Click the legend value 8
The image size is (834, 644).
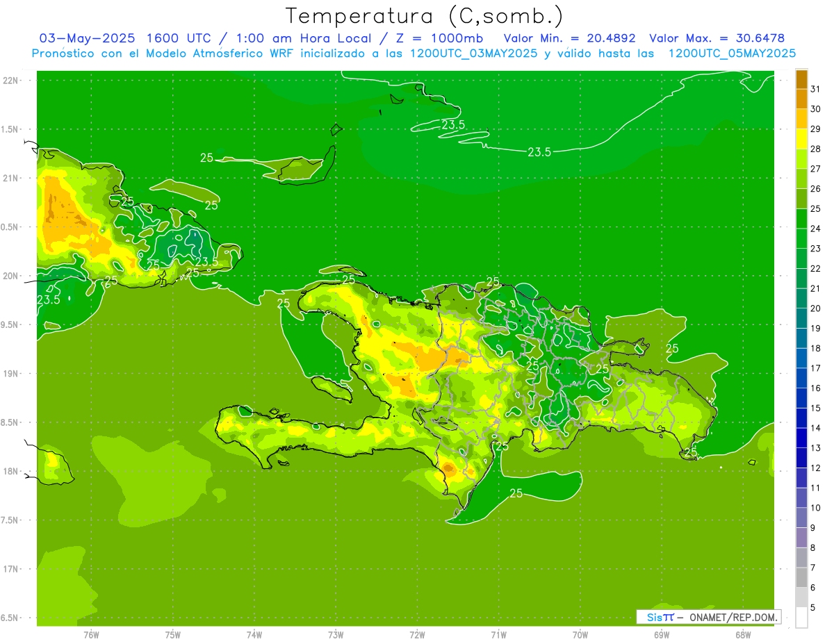(x=813, y=548)
